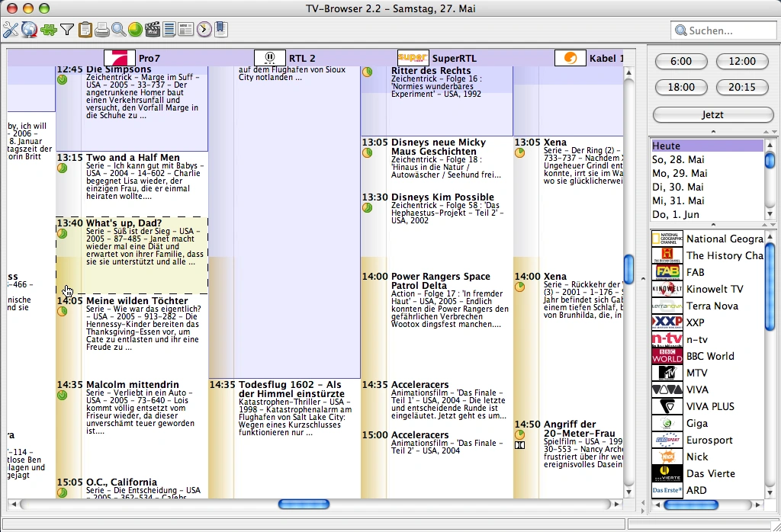Open Todesflug 1602 program on RTL 2

285,438
